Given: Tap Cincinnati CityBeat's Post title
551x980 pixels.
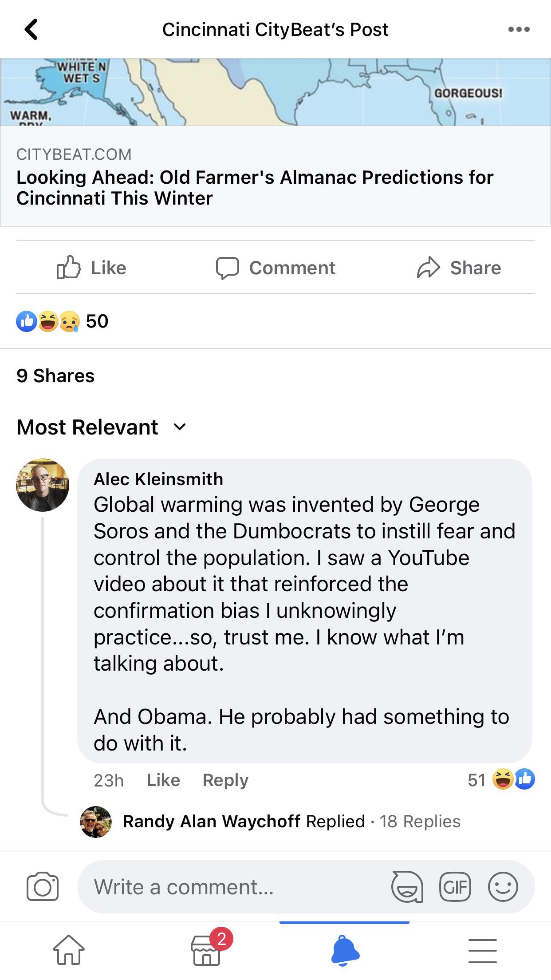Looking at the screenshot, I should [x=275, y=29].
